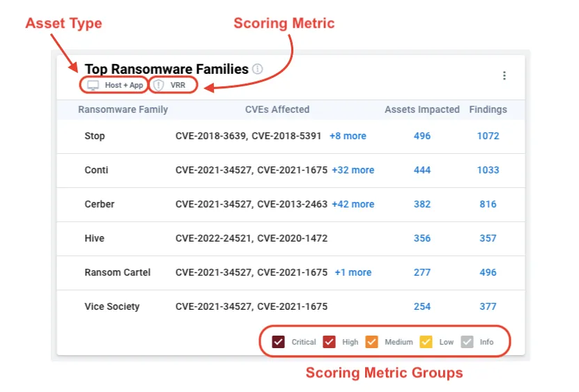Screen dimensions: 579x392
Task: Select the Hive ransomware family name
Action: (94, 238)
